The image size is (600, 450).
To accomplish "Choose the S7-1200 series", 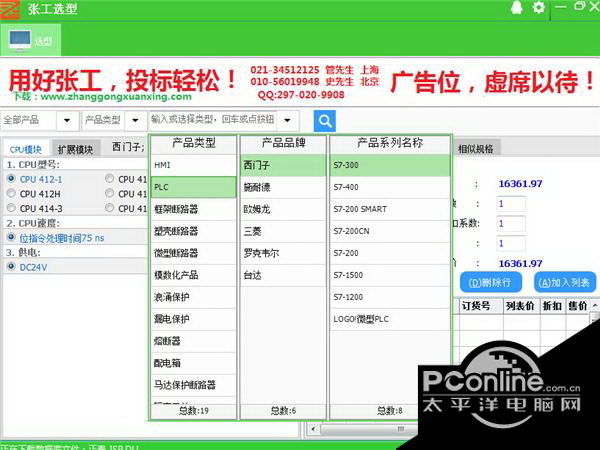I will coord(390,297).
